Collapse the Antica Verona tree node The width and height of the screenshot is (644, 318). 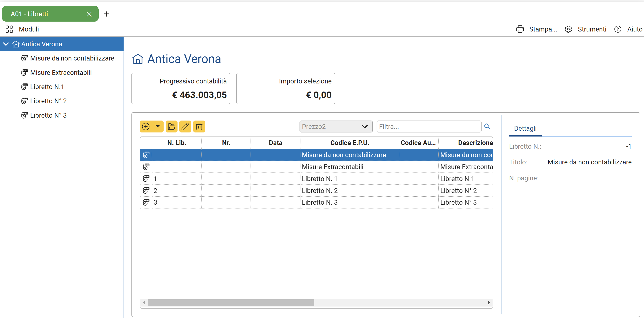(x=6, y=44)
